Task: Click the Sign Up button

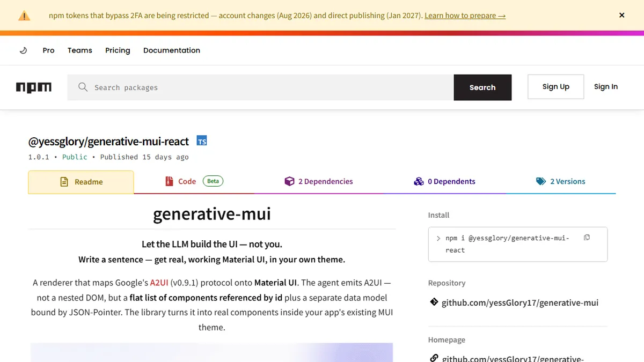Action: (x=556, y=87)
